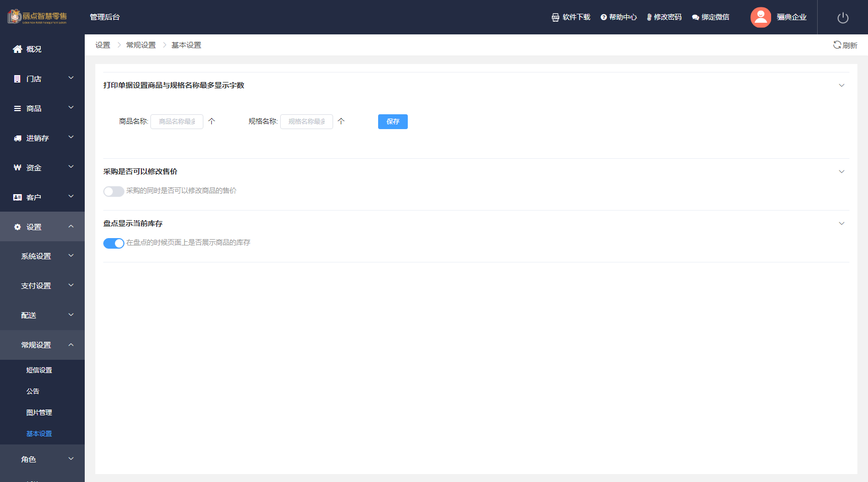
Task: Click the 绑定微信 chat icon
Action: [x=695, y=17]
